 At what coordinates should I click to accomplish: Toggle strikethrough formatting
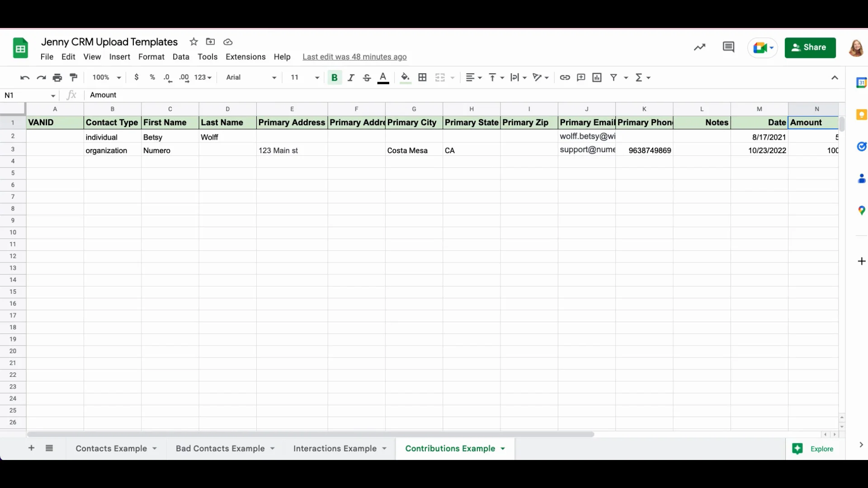[x=367, y=77]
